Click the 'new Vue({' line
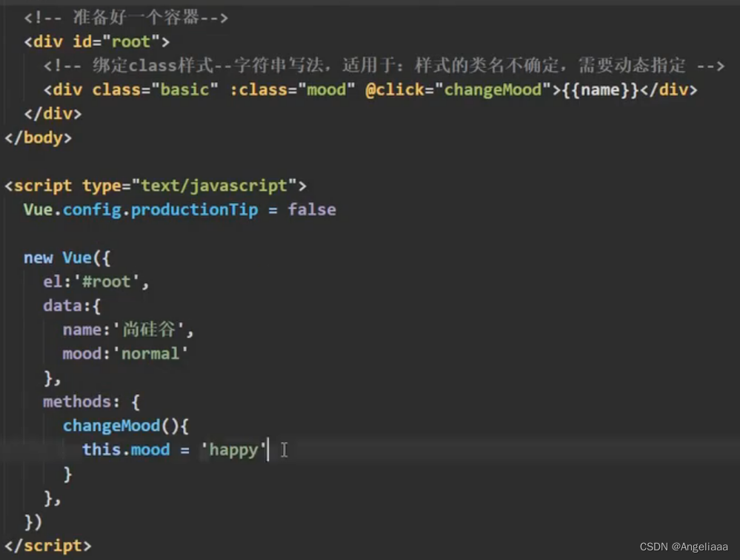The image size is (740, 560). tap(67, 258)
